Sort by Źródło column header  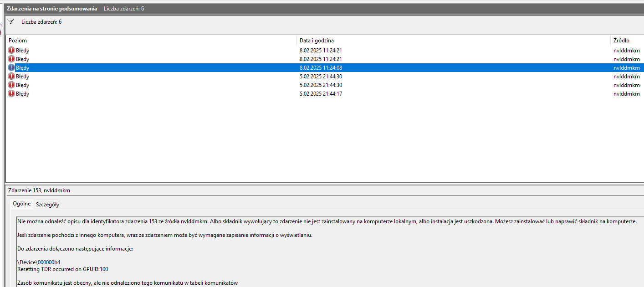[627, 41]
